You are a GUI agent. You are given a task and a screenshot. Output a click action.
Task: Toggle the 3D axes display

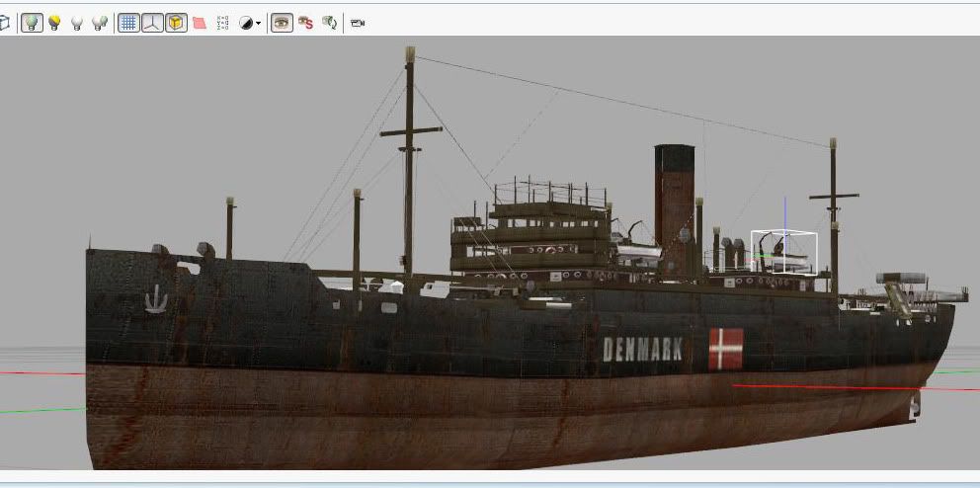click(x=152, y=23)
